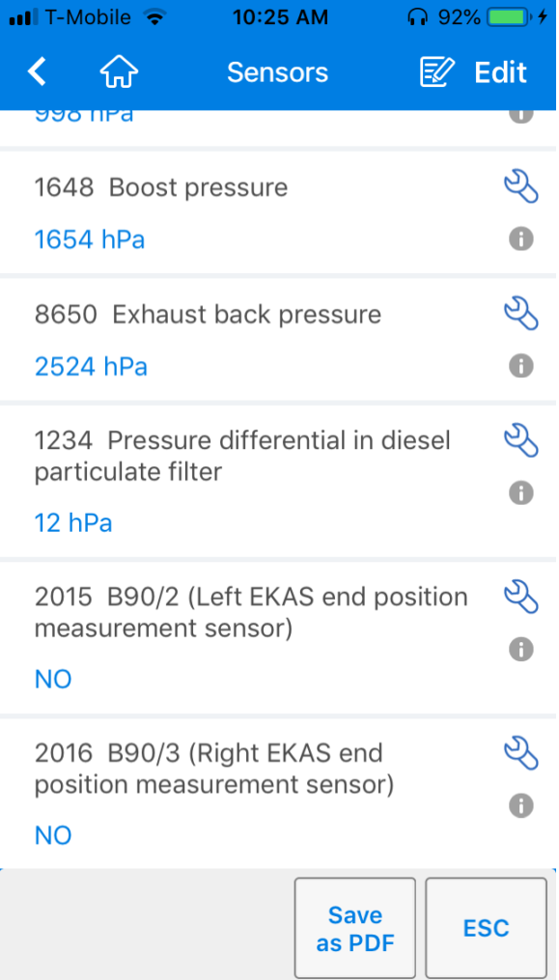559x980 pixels.
Task: Select the 12 hPa pressure differential value
Action: (x=73, y=523)
